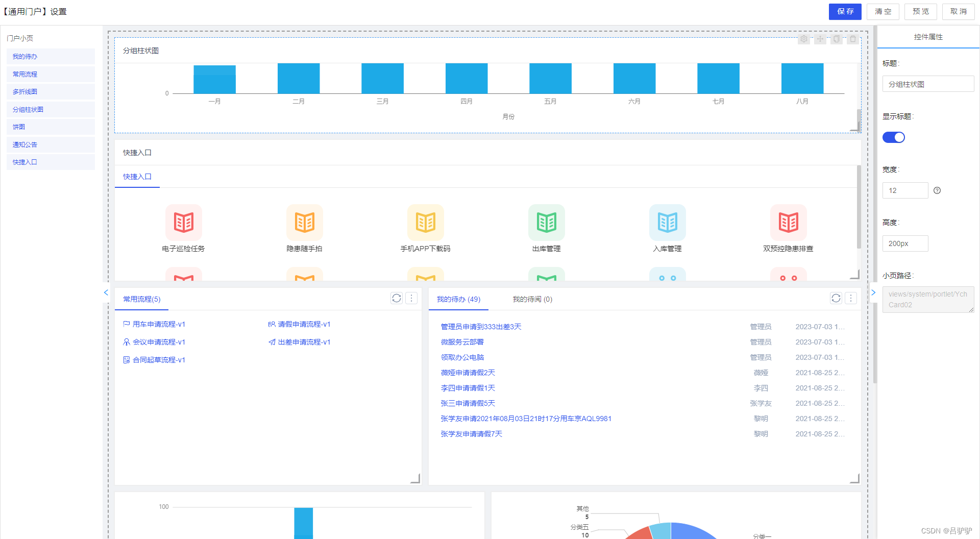Select 快捷入口 in the 门户小页 list
This screenshot has width=980, height=539.
tap(51, 162)
